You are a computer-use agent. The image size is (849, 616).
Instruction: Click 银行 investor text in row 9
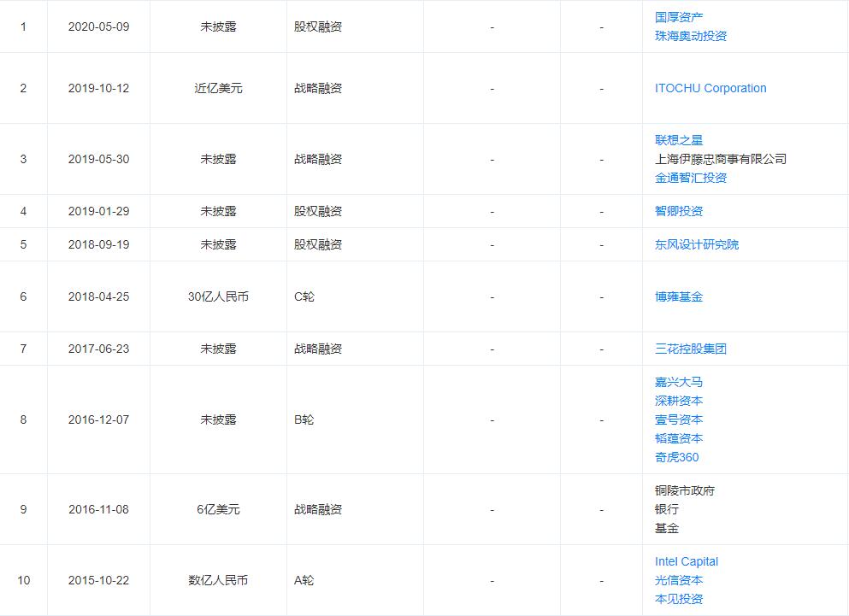[667, 509]
